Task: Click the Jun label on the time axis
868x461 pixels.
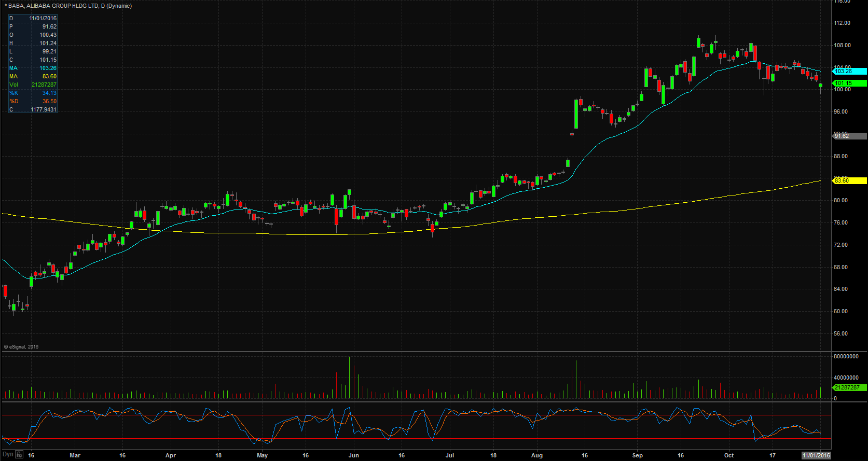Action: (x=354, y=455)
